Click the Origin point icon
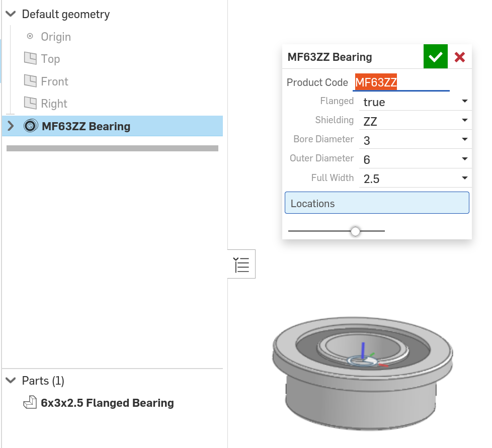Viewport: 492px width, 448px height. 30,36
